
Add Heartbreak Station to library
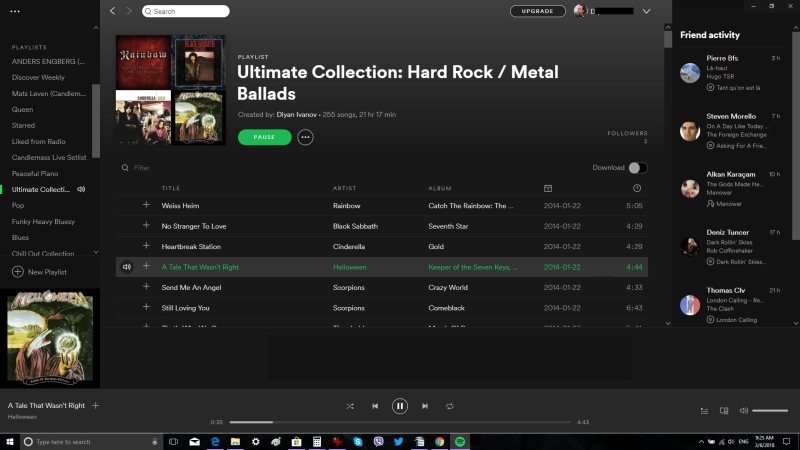[x=146, y=246]
